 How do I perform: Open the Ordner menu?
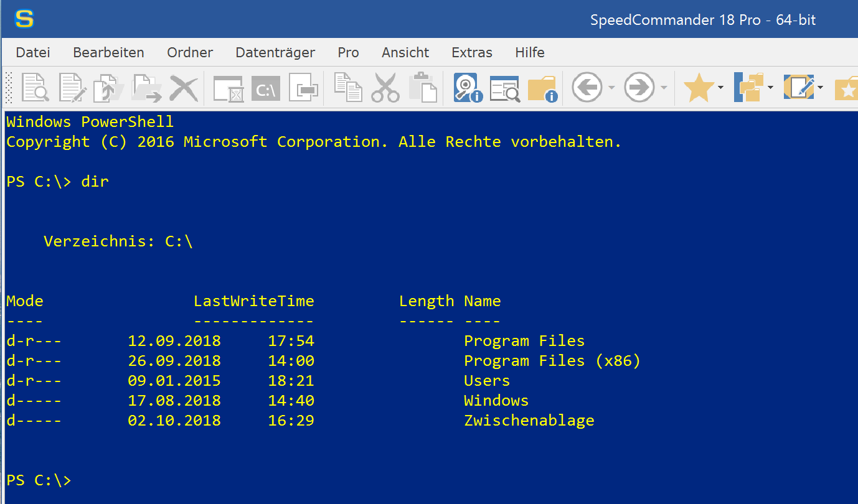[x=190, y=53]
